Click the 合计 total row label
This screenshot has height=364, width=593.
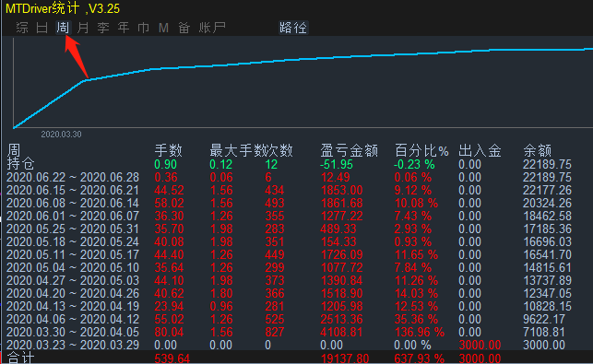click(21, 358)
